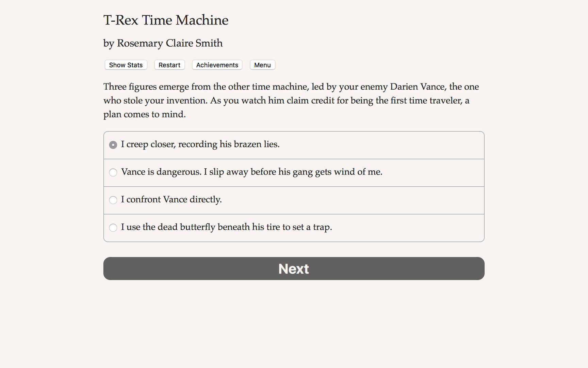588x368 pixels.
Task: Click the radio circle beside the confrontation choice
Action: click(113, 200)
